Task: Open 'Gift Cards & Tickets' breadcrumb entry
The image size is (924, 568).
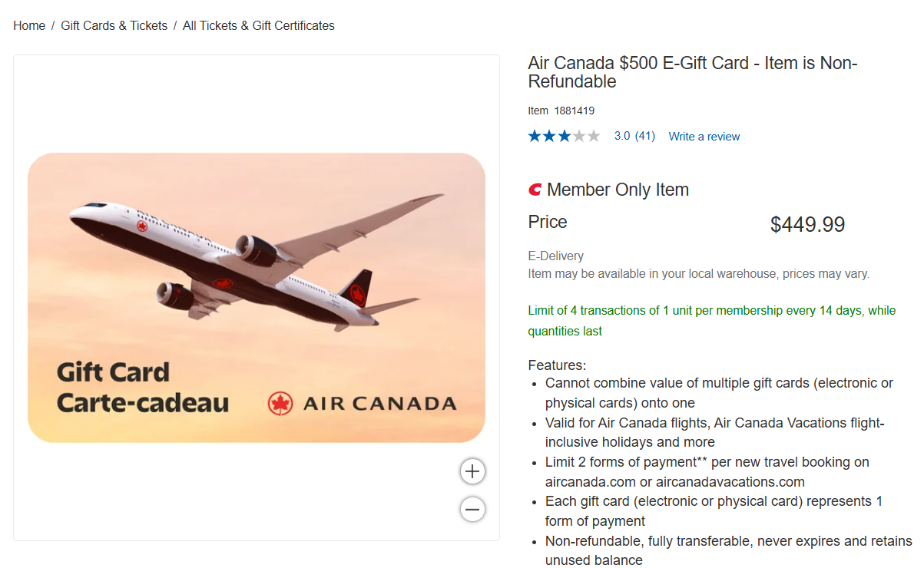Action: point(114,25)
